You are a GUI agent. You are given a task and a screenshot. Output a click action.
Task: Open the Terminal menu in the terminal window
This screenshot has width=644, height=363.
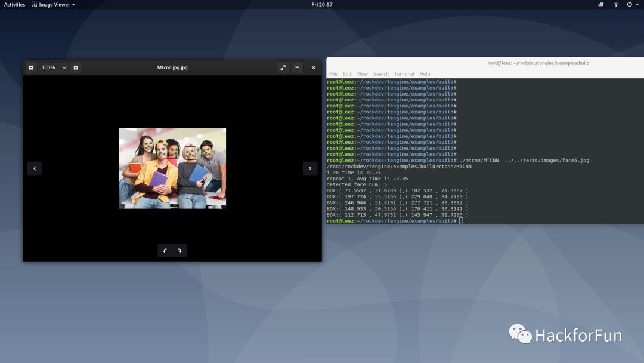click(404, 74)
